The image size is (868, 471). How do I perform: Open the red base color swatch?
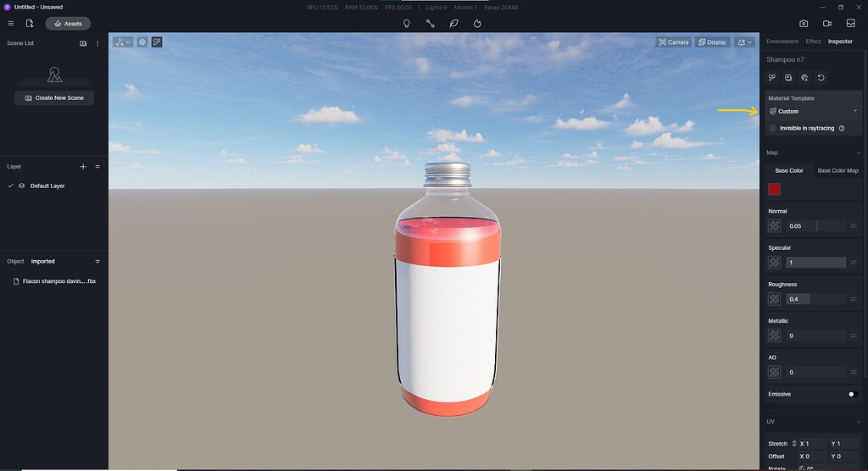click(x=774, y=189)
